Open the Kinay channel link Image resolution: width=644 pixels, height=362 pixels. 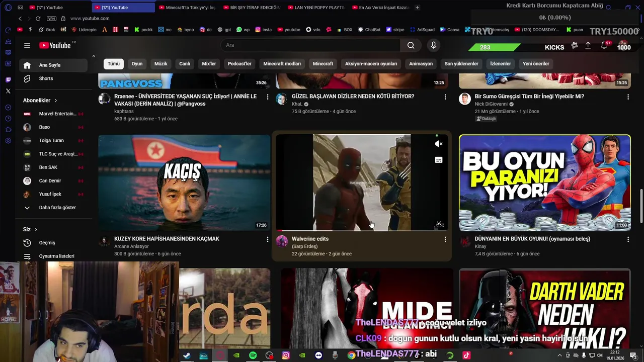click(480, 247)
